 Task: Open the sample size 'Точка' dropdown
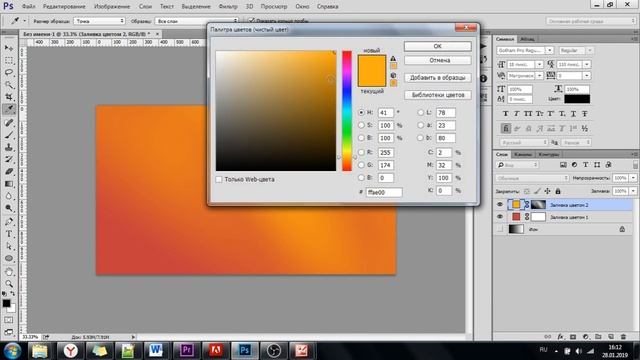tap(99, 21)
